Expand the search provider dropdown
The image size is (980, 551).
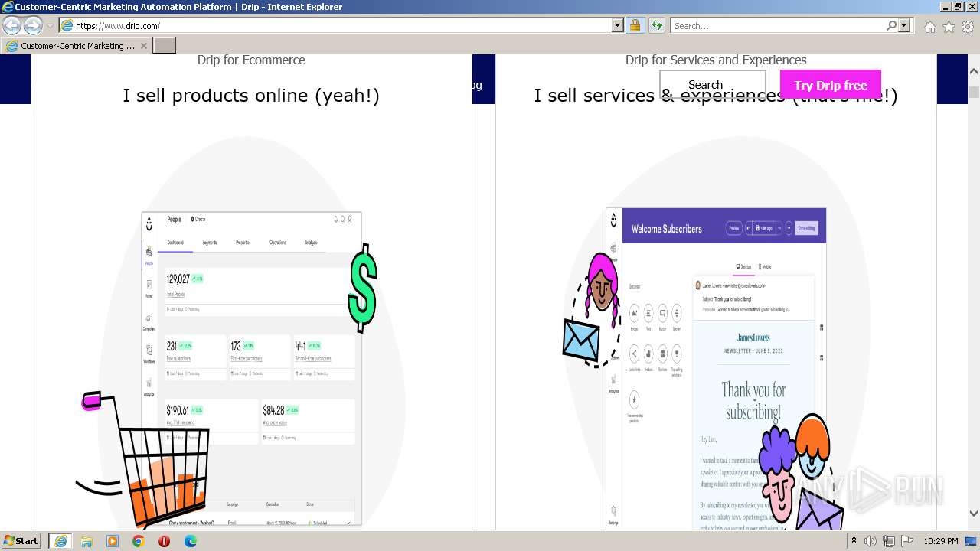pyautogui.click(x=905, y=26)
